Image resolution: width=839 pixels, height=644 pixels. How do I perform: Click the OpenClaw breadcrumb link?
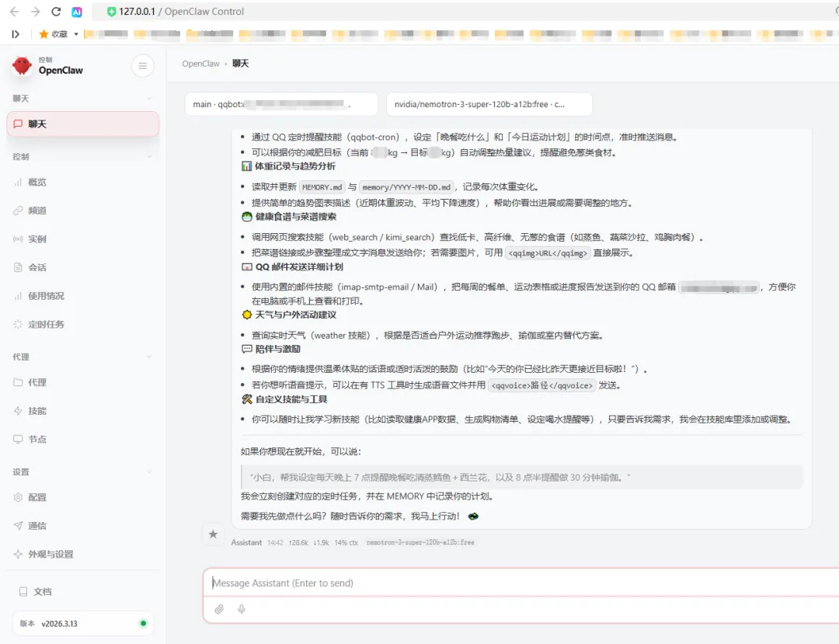coord(200,64)
